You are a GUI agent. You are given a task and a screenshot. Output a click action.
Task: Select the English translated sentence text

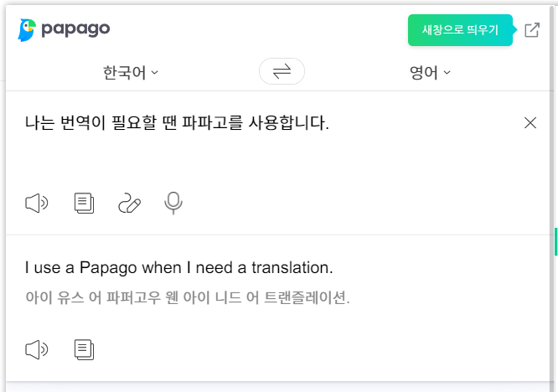click(178, 267)
